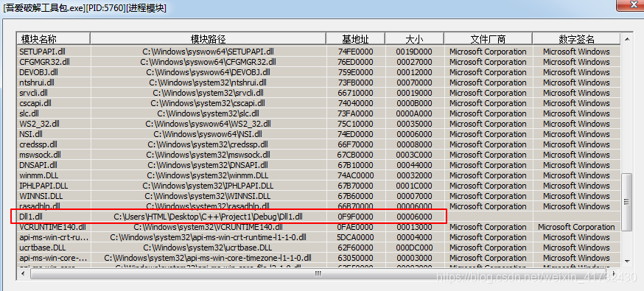The image size is (644, 291).
Task: Click vertical scrollbar up arrow
Action: (627, 39)
